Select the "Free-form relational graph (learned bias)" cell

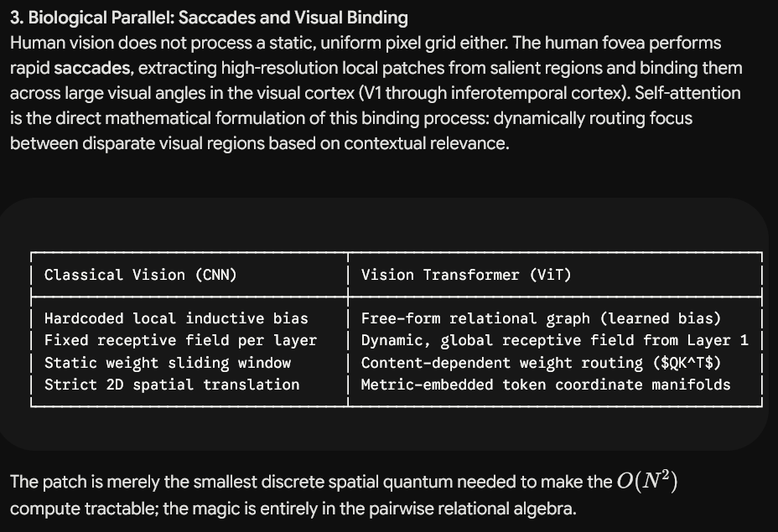pyautogui.click(x=541, y=318)
